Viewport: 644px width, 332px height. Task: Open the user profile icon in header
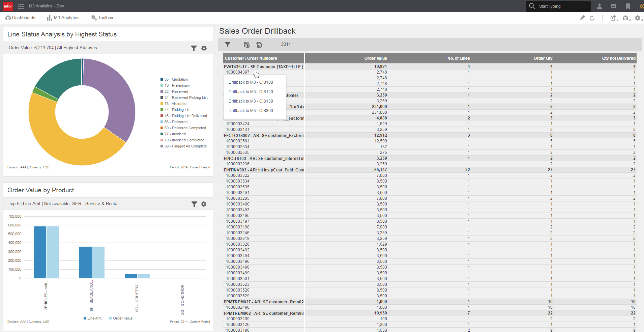click(599, 6)
